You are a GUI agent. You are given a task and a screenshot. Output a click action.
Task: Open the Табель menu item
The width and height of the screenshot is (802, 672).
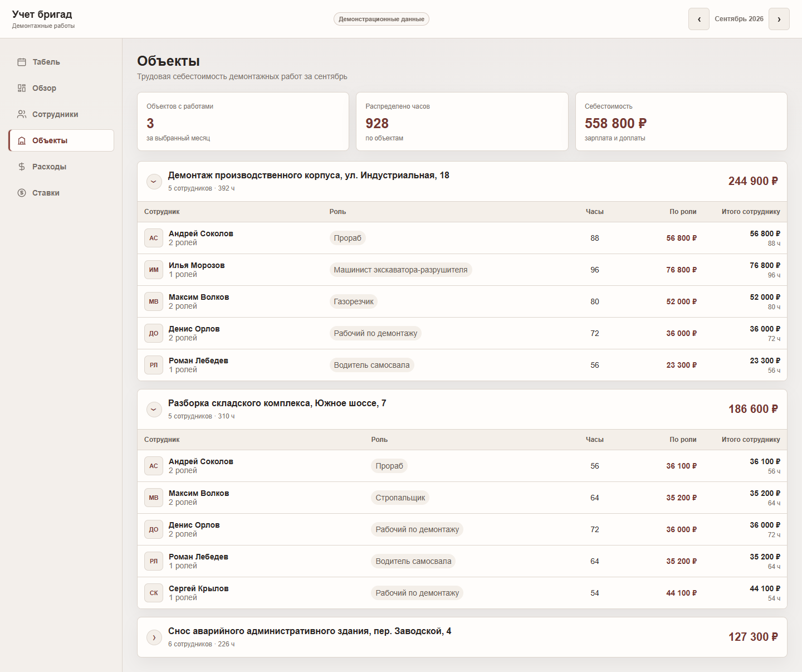click(61, 62)
